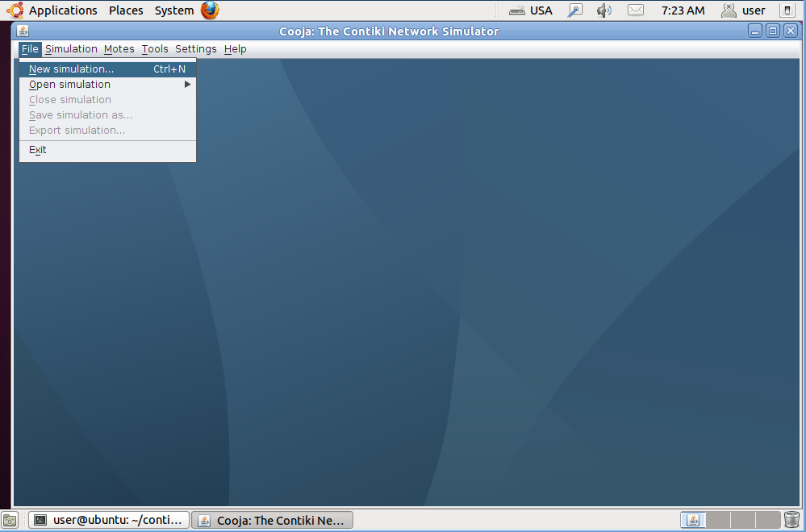Image resolution: width=806 pixels, height=532 pixels.
Task: Open the Simulation menu
Action: pyautogui.click(x=71, y=49)
